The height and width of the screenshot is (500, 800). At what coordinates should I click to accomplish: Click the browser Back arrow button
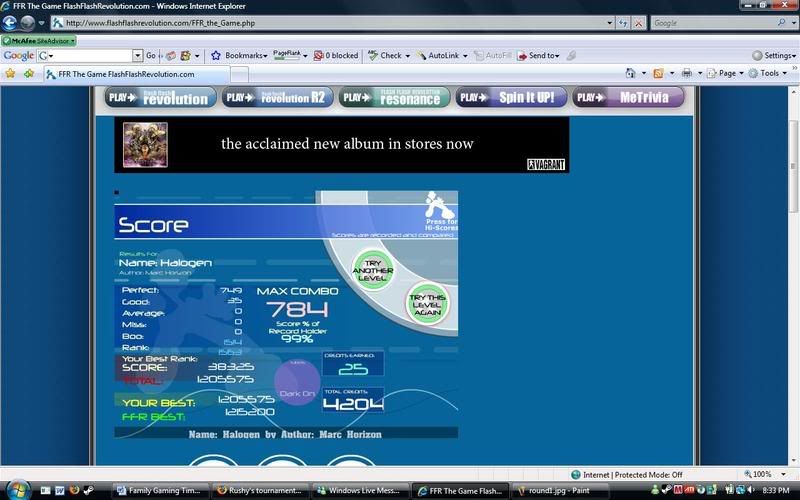[x=11, y=22]
